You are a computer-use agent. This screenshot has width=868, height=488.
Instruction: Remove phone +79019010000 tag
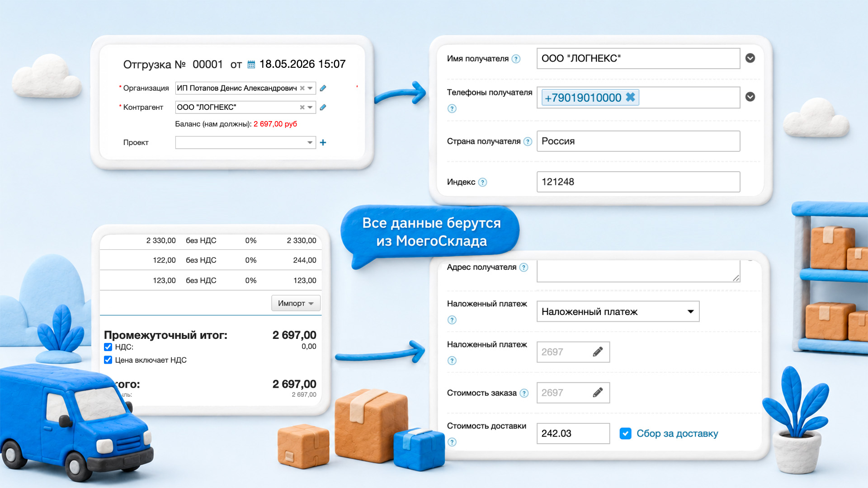[x=630, y=97]
